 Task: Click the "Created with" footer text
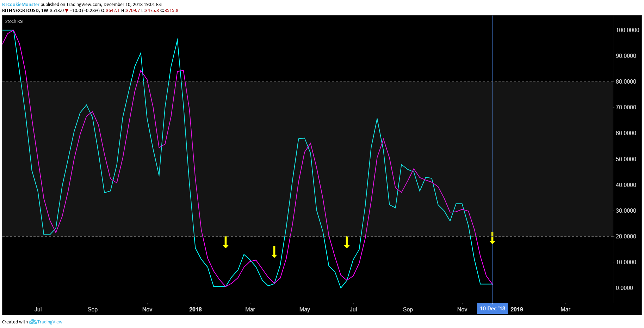tap(15, 322)
